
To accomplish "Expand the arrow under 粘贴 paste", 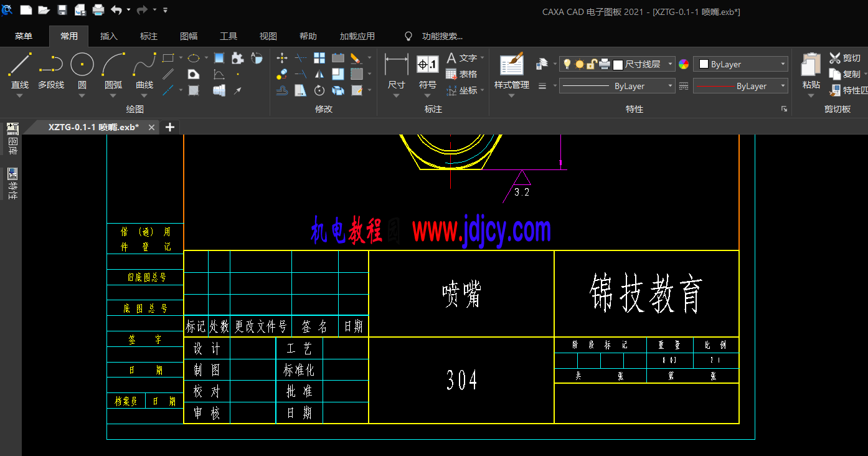I will [x=811, y=95].
